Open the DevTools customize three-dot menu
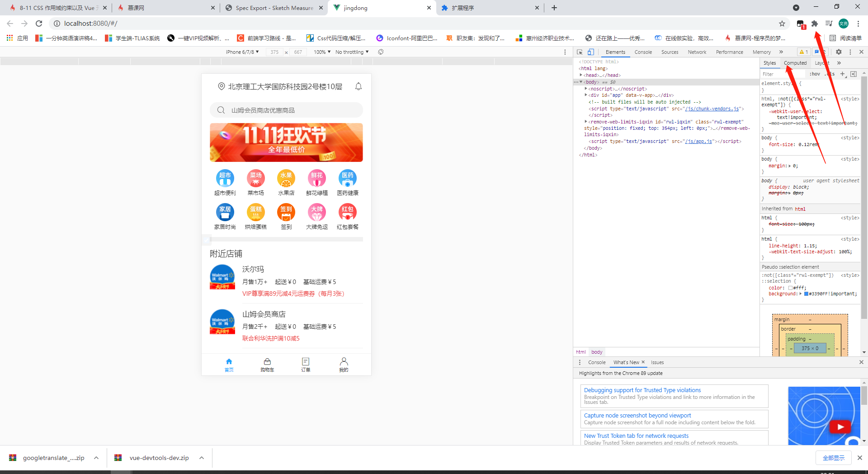The width and height of the screenshot is (868, 474). tap(850, 52)
